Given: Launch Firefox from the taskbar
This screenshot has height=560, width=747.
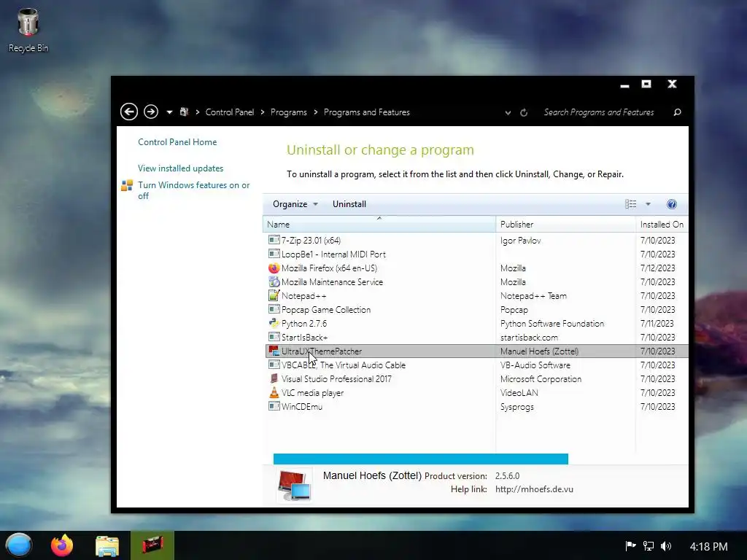Looking at the screenshot, I should click(62, 545).
